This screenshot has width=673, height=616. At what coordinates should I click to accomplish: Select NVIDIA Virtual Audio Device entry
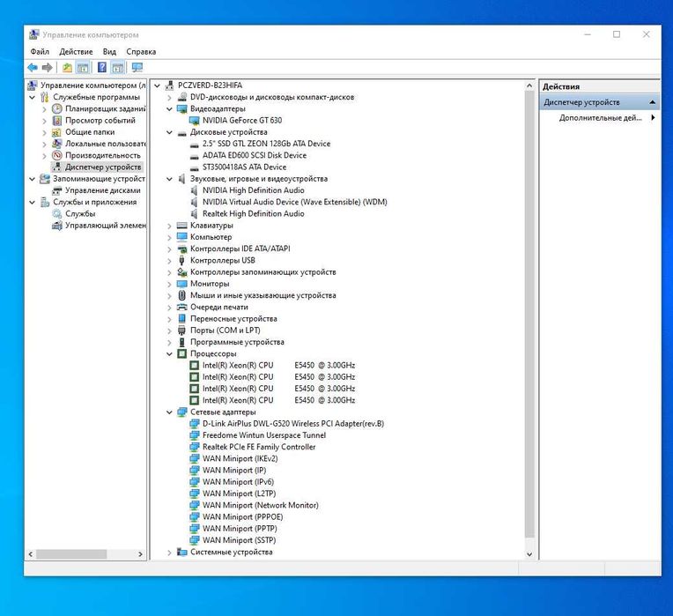295,202
